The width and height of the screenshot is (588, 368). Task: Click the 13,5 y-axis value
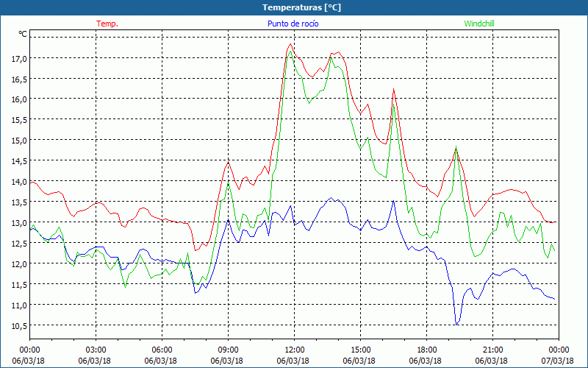click(x=19, y=202)
